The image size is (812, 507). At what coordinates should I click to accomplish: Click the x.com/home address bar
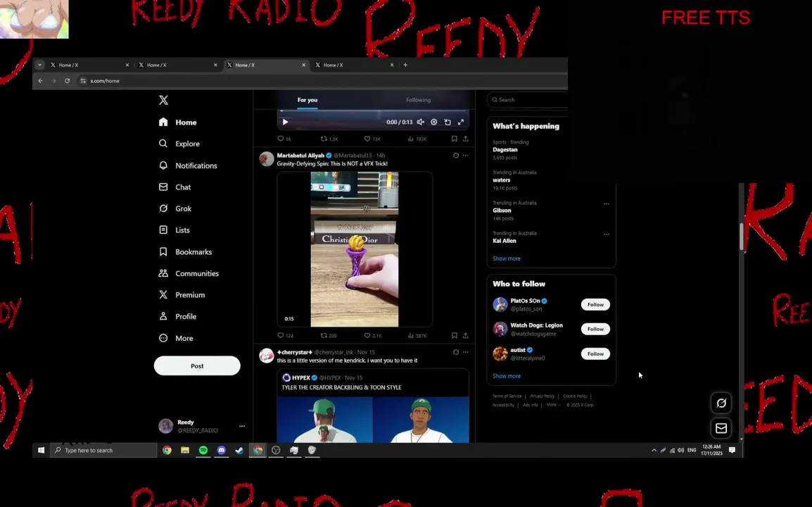point(321,81)
